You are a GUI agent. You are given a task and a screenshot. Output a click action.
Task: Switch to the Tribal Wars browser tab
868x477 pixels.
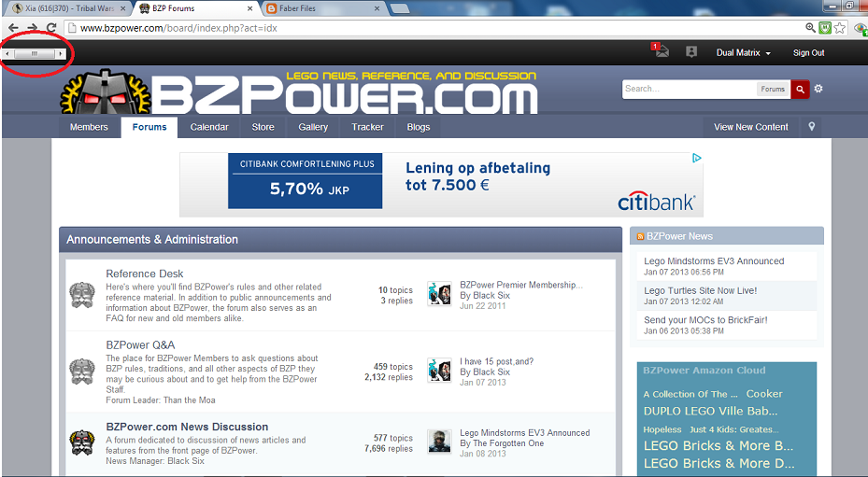pos(68,8)
